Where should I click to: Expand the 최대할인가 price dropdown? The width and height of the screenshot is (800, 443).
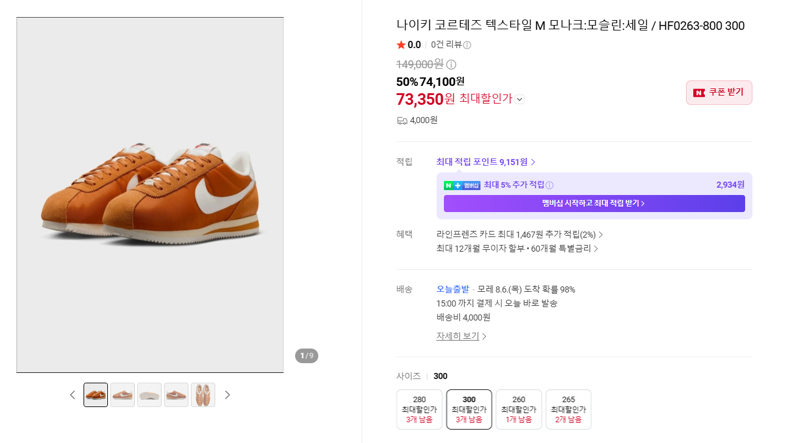click(519, 99)
